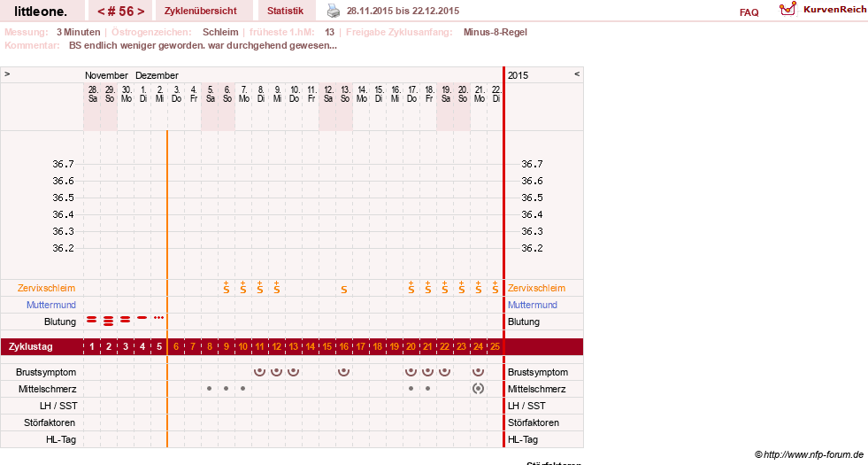Screen dimensions: 868x465
Task: Click bleeding symbol on cycle day 1
Action: coord(92,319)
